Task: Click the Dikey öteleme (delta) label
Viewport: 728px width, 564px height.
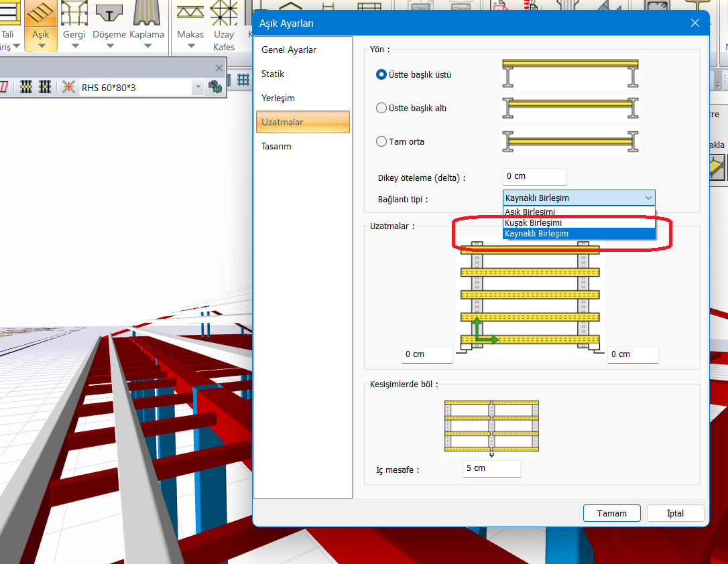Action: tap(422, 178)
